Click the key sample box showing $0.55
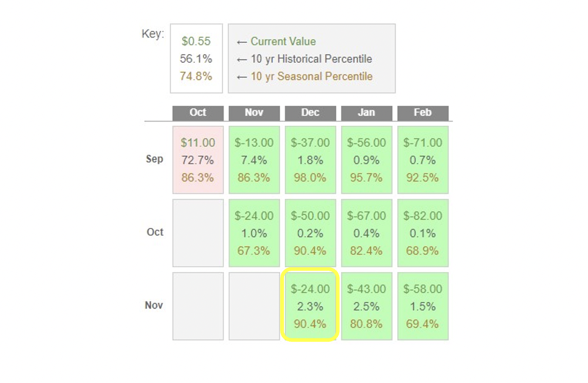 pos(196,59)
